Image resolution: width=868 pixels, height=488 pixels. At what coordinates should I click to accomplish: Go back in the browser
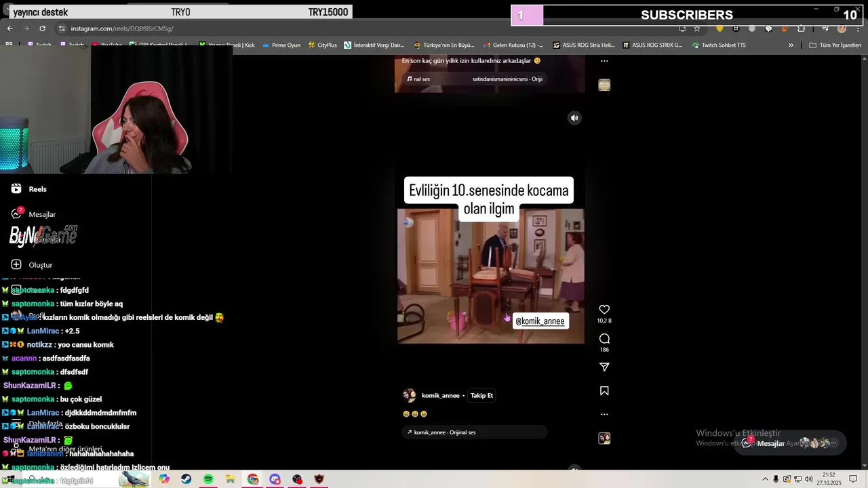(10, 28)
